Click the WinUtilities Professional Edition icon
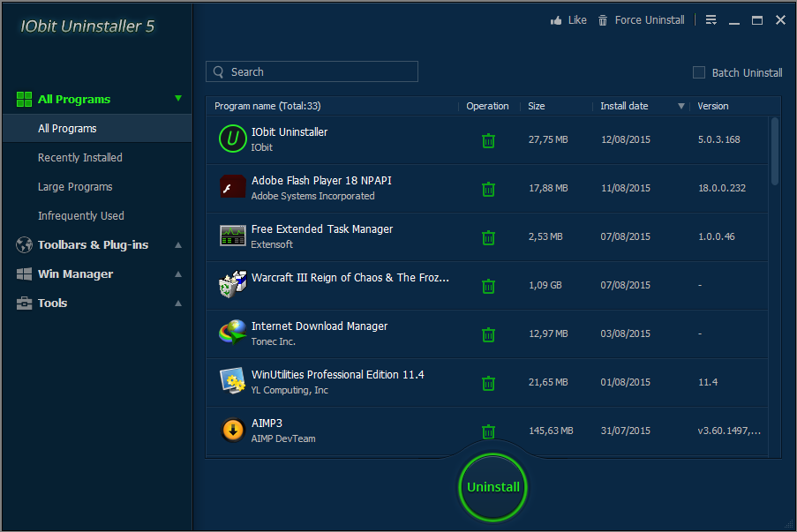The width and height of the screenshot is (797, 532). point(233,380)
